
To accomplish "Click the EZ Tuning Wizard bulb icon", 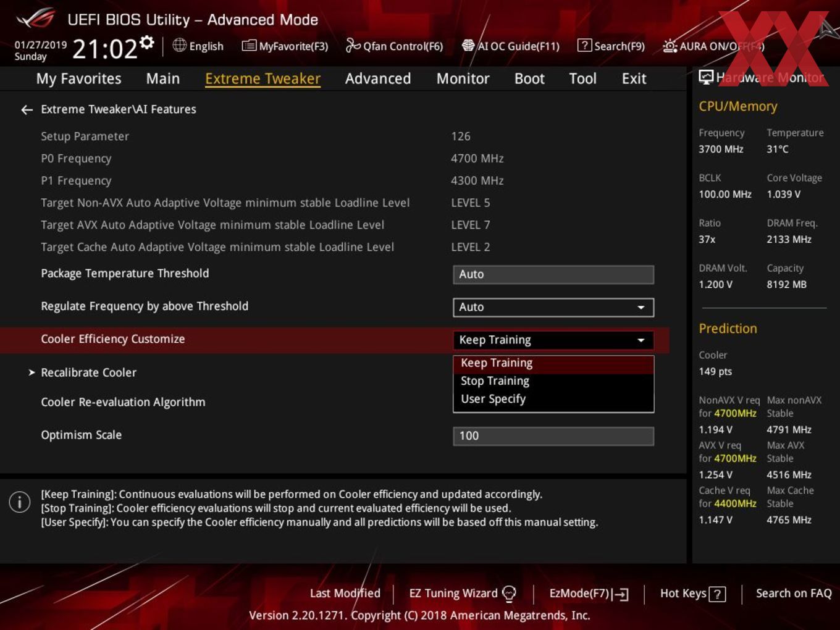I will [x=509, y=594].
